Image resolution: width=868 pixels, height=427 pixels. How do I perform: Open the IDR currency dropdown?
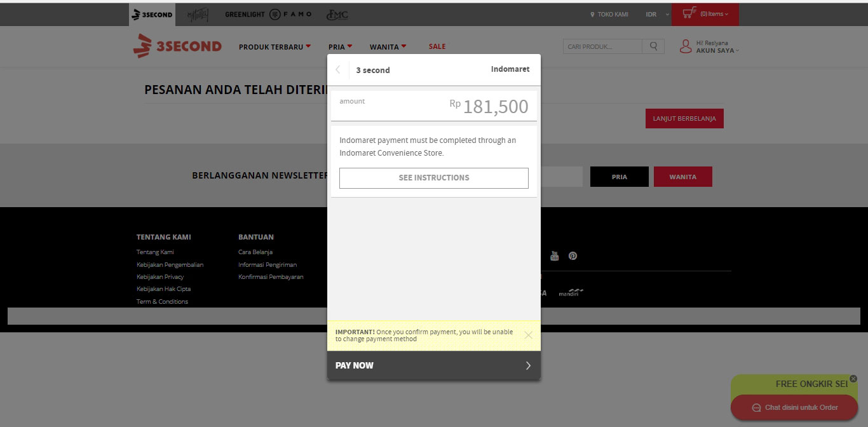[x=657, y=14]
